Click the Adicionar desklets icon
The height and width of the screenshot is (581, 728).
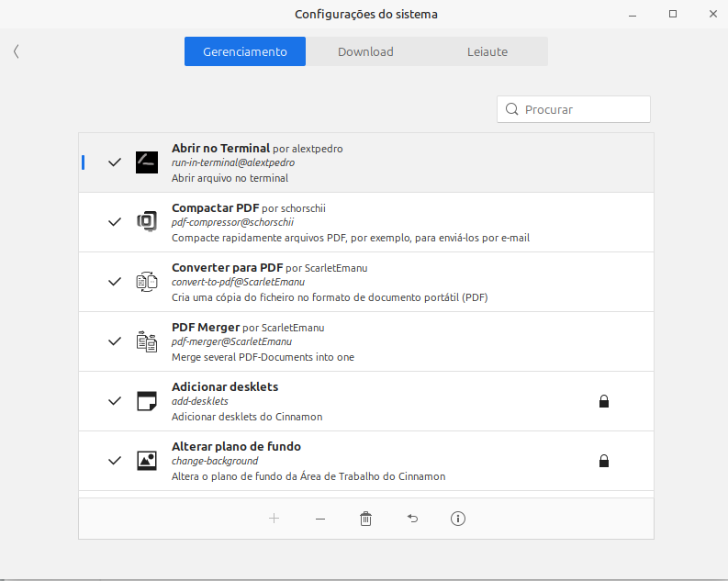[x=147, y=401]
